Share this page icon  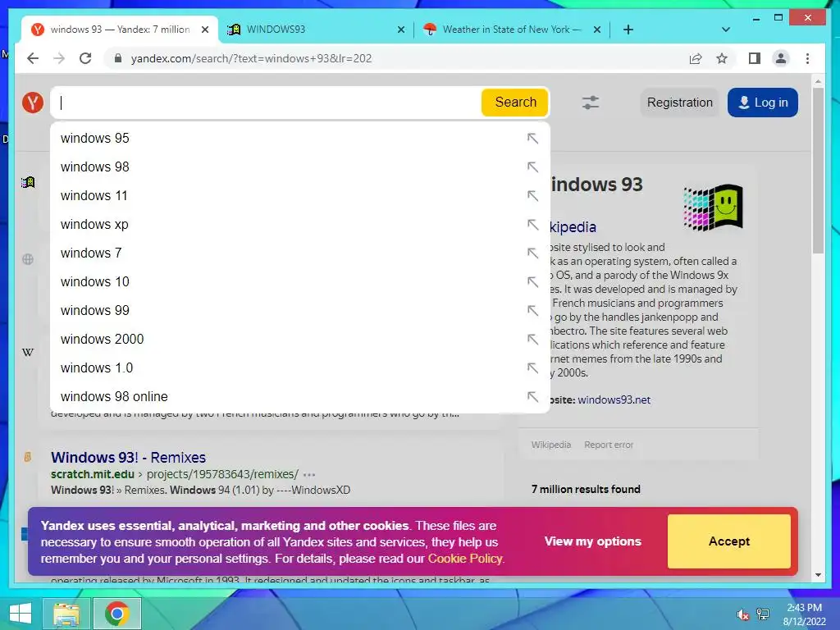coord(696,58)
